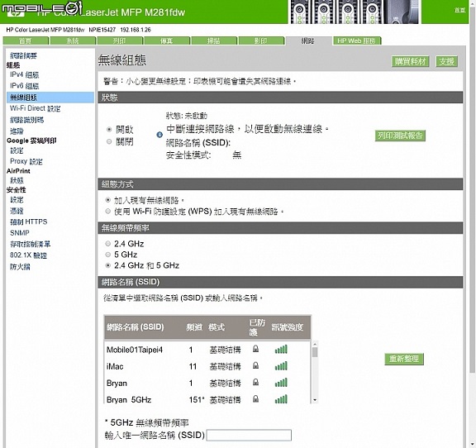This screenshot has width=476, height=448.
Task: Open 強制 HTTPS in the sidebar
Action: pyautogui.click(x=29, y=222)
